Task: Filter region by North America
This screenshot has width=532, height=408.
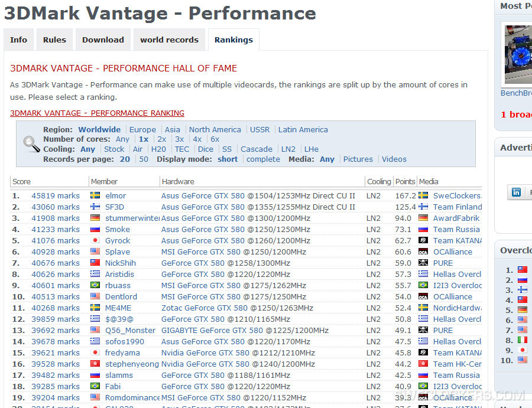Action: coord(215,129)
